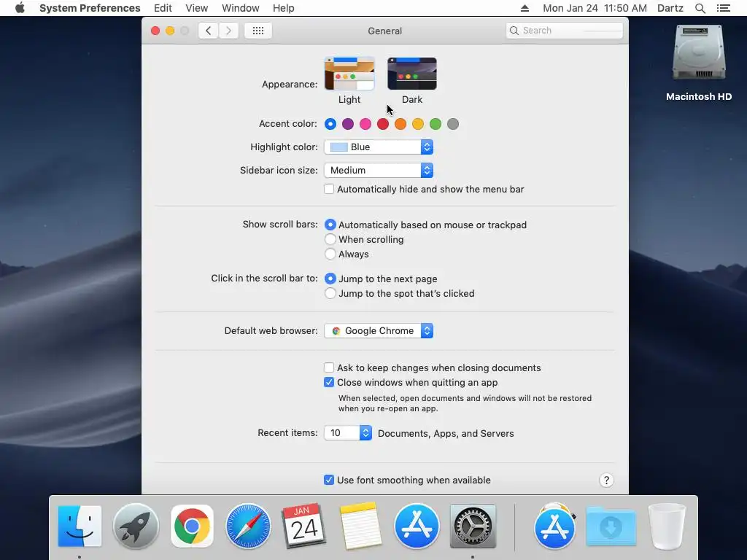Viewport: 747px width, 560px height.
Task: Open Sidebar icon size Medium dropdown
Action: 379,170
